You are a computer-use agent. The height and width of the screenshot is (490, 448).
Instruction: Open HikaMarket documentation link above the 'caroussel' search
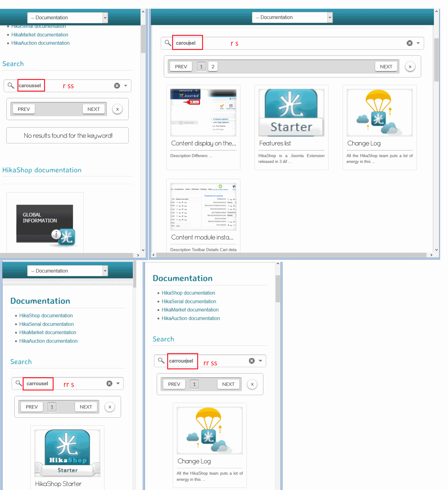tap(40, 35)
